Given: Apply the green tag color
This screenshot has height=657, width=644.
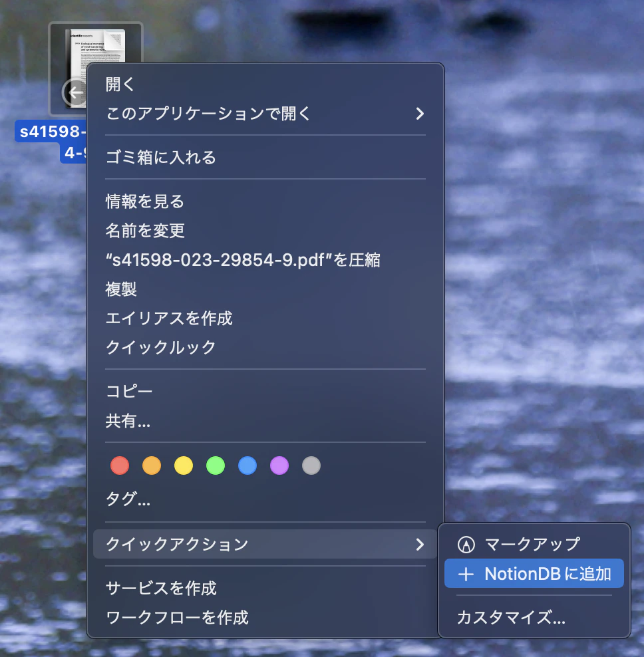Looking at the screenshot, I should coord(216,465).
